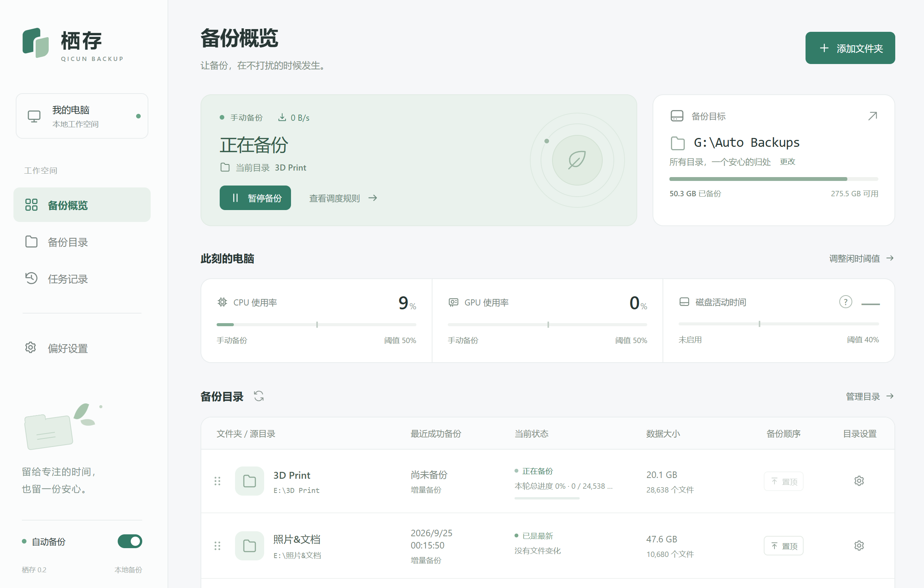Click the 偏好设置 gear icon
Viewport: 924px width, 588px height.
(x=31, y=348)
